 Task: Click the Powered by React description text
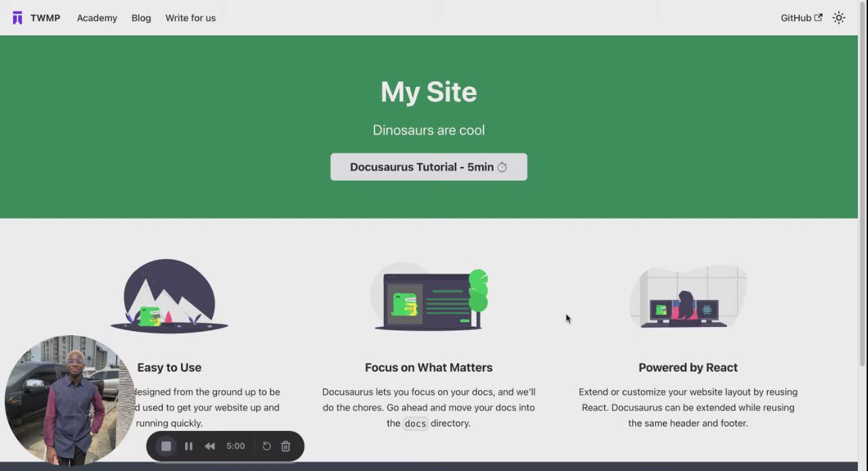coord(688,407)
